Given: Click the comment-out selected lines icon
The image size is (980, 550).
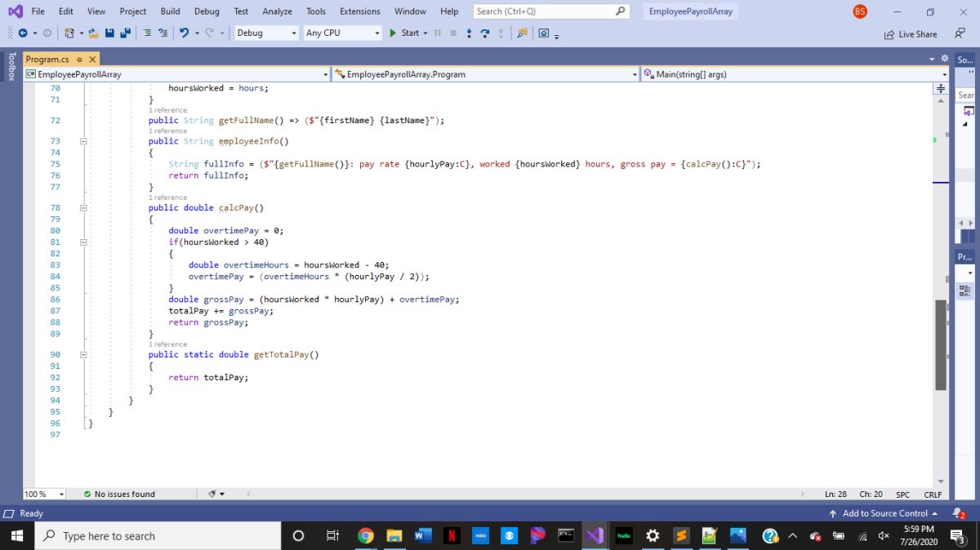Looking at the screenshot, I should (147, 33).
